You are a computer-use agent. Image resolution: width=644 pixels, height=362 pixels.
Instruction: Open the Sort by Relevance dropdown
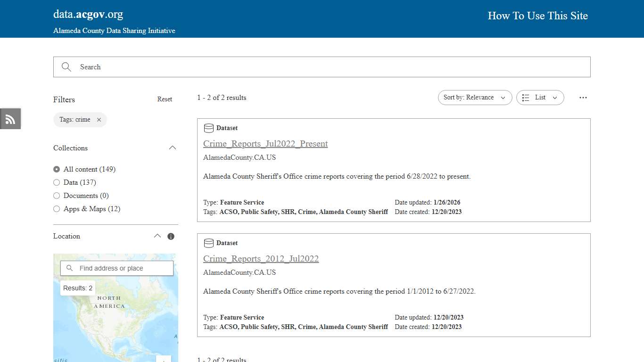coord(475,98)
